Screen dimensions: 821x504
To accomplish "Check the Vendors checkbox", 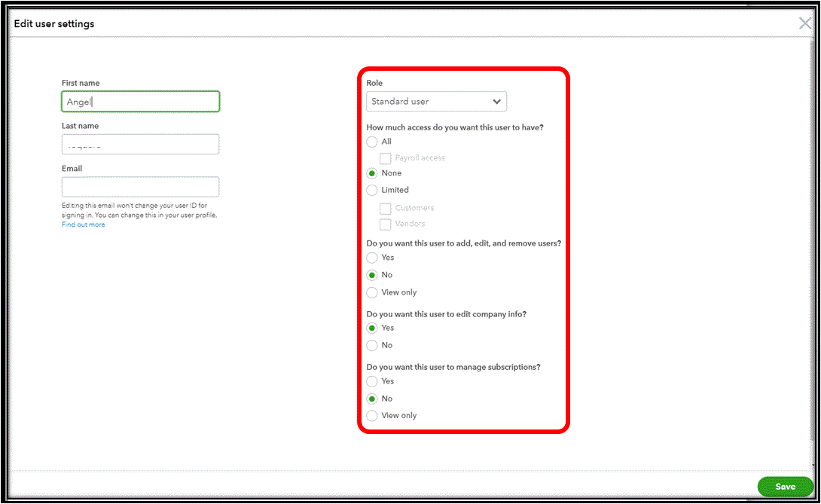I will coord(386,225).
